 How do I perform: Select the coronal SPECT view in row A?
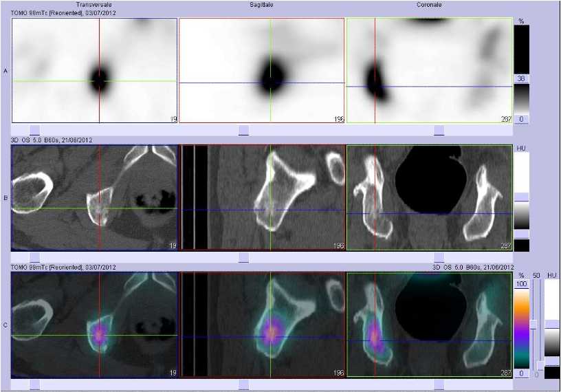pos(429,71)
